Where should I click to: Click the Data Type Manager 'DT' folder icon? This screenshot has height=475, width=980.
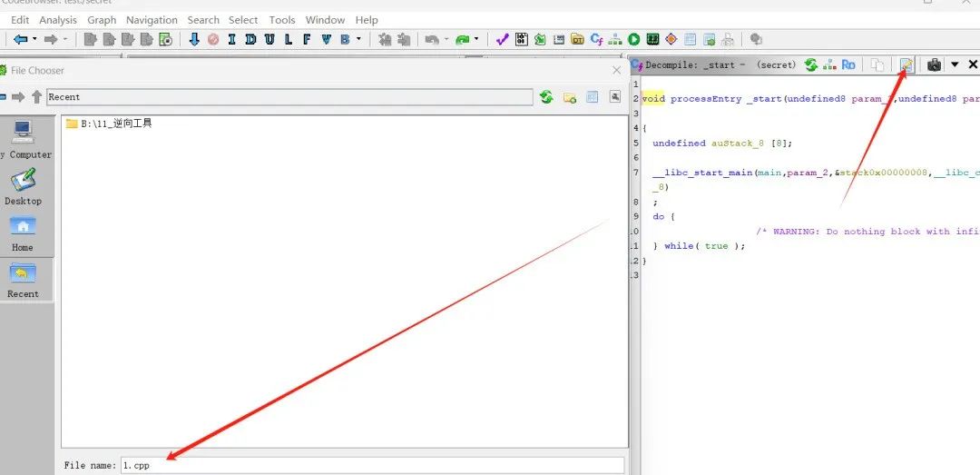coord(577,39)
